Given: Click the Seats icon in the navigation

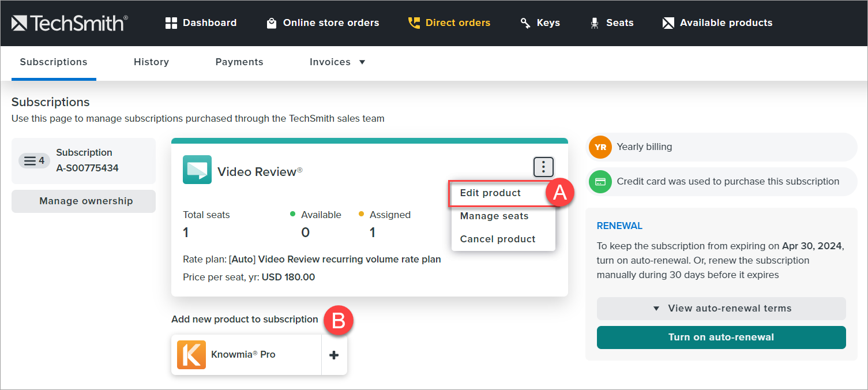Looking at the screenshot, I should pyautogui.click(x=594, y=22).
